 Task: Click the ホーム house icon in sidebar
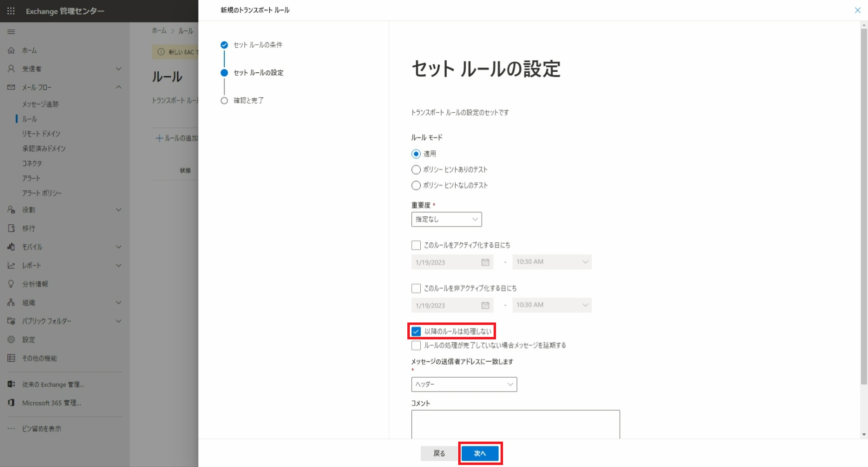tap(11, 50)
